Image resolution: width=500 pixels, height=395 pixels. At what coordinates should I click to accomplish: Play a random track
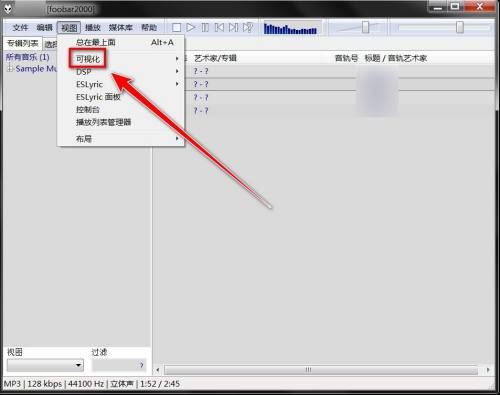[248, 27]
